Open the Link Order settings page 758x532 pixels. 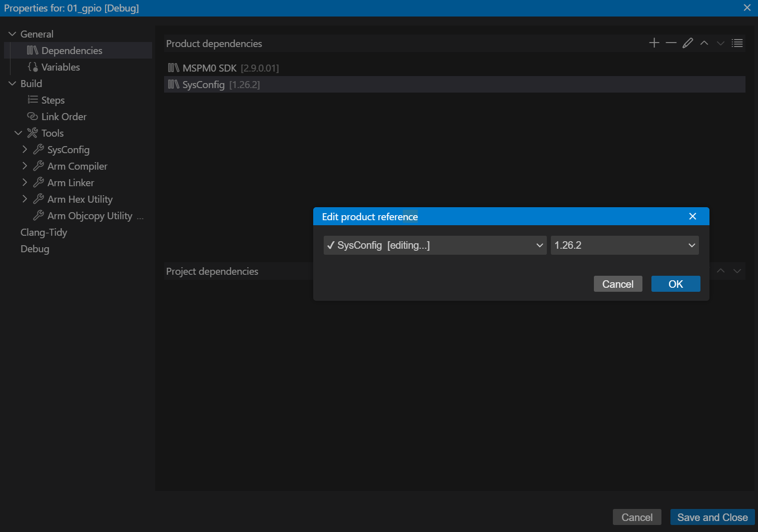pyautogui.click(x=64, y=117)
